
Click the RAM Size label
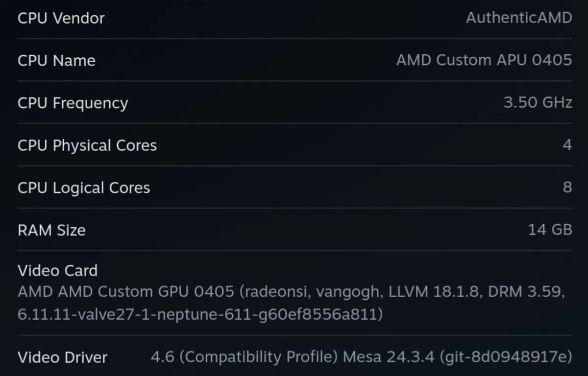51,230
